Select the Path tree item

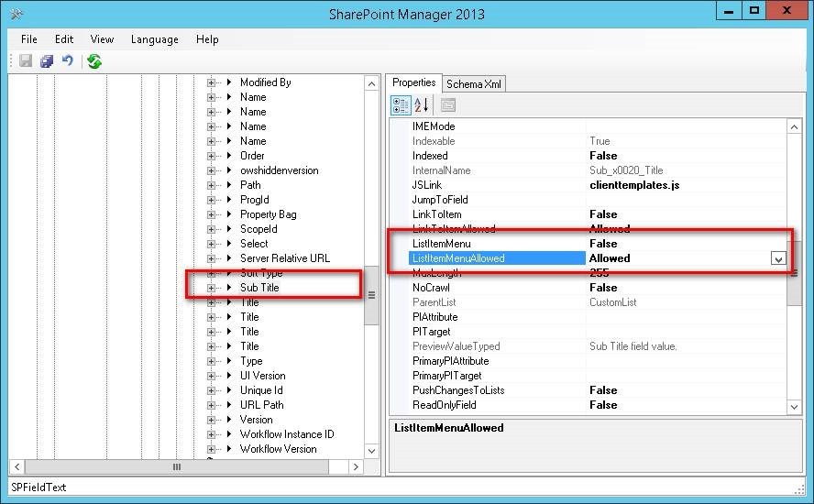click(x=250, y=185)
